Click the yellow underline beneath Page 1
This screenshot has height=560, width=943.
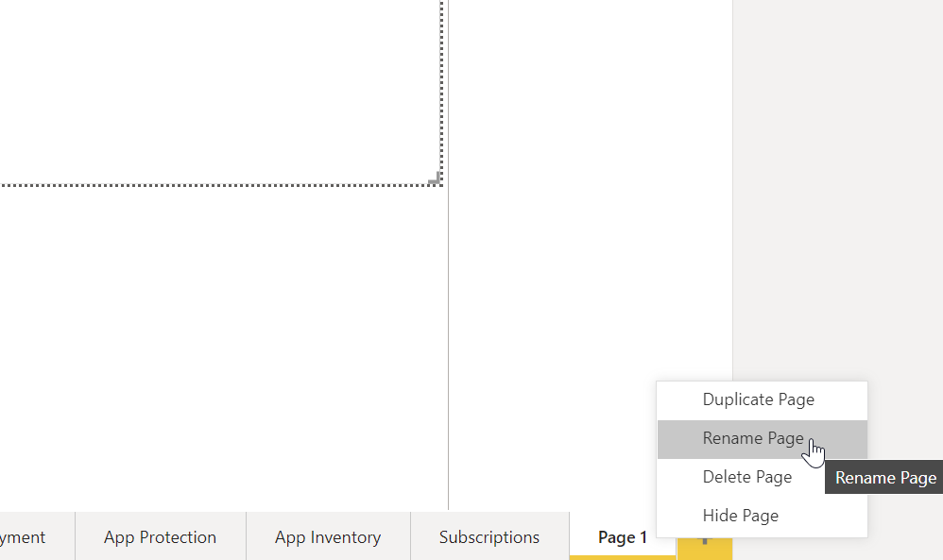click(x=622, y=555)
